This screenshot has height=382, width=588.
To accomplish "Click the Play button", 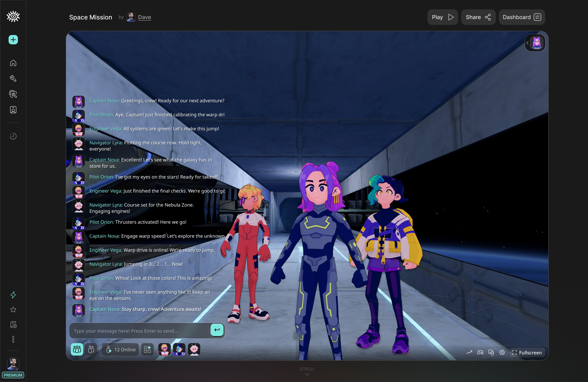I will point(442,17).
